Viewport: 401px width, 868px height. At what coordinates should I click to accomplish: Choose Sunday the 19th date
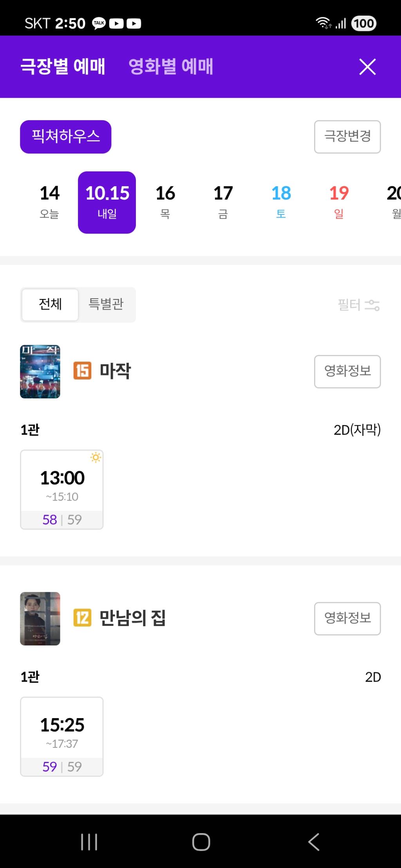(x=339, y=202)
